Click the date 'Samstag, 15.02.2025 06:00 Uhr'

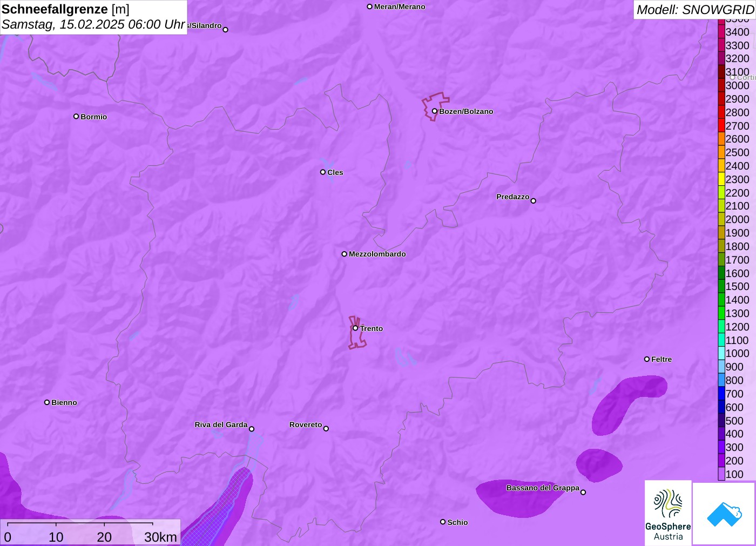coord(93,24)
